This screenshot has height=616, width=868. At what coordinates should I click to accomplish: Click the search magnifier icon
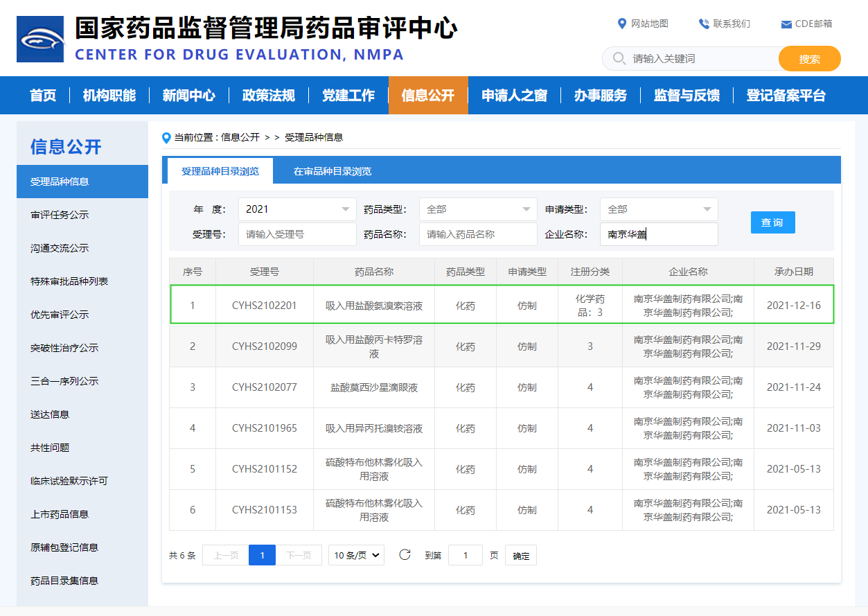pos(619,59)
